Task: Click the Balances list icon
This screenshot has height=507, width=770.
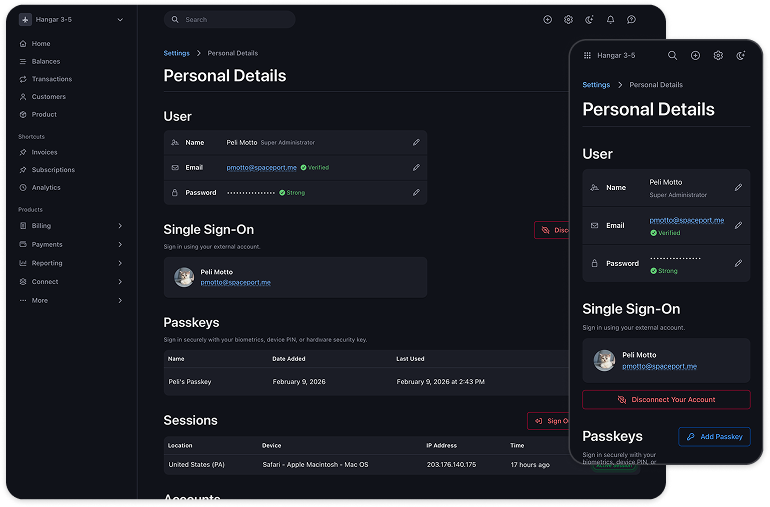Action: pos(23,61)
